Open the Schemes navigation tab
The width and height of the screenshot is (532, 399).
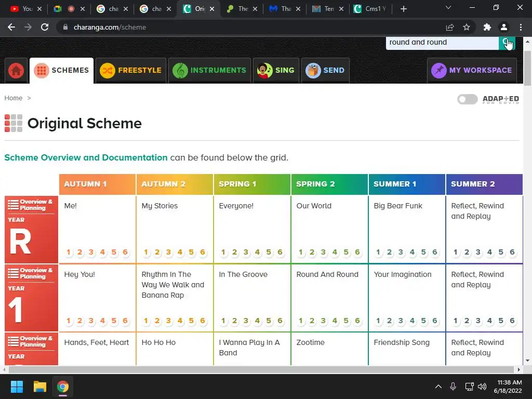(61, 70)
